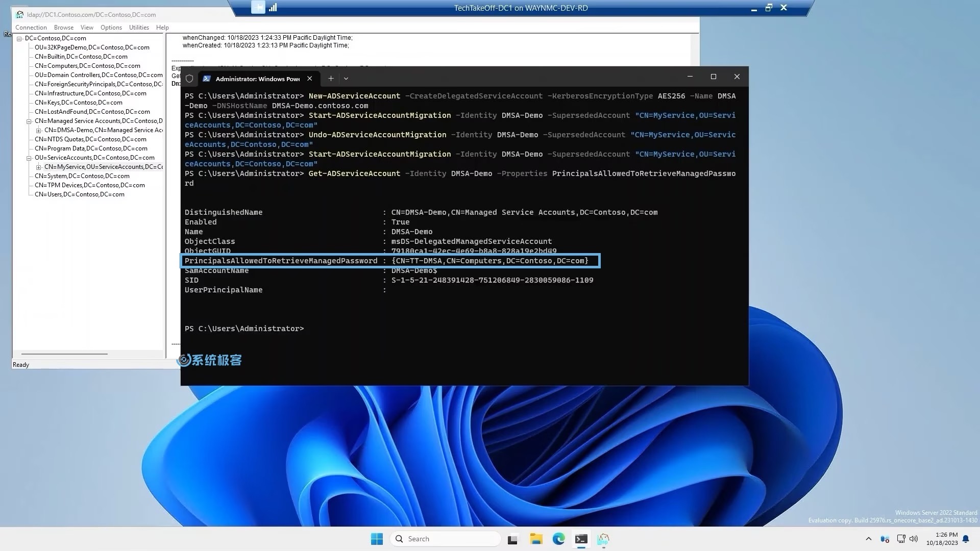Image resolution: width=980 pixels, height=551 pixels.
Task: Select CN=Computers,DC=Contoso,DC=com
Action: [x=87, y=66]
